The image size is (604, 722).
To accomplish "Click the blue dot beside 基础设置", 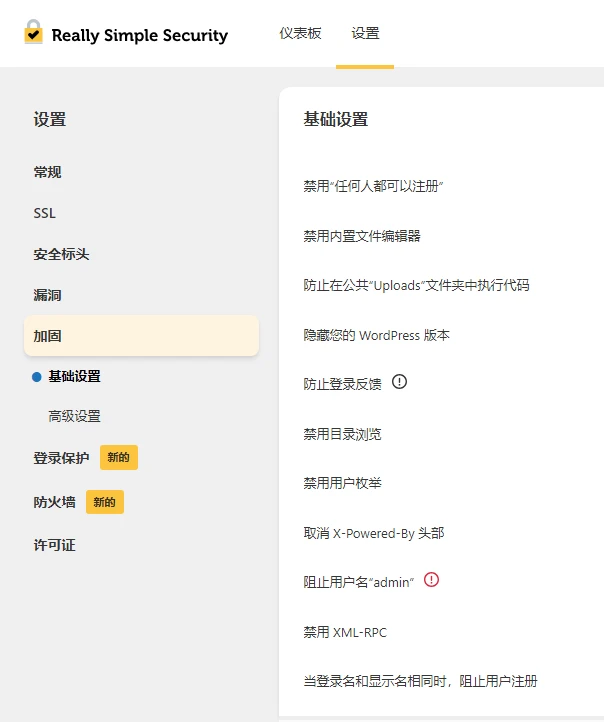I will pyautogui.click(x=37, y=377).
